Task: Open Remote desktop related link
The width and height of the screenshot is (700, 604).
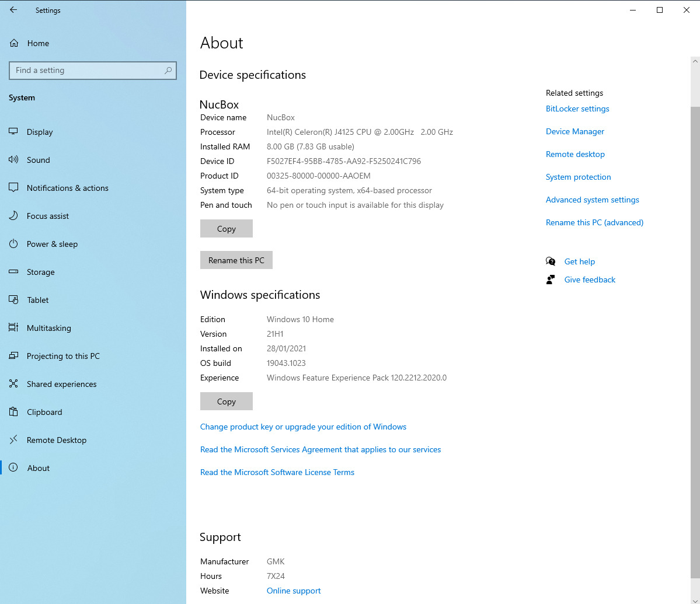Action: (575, 154)
